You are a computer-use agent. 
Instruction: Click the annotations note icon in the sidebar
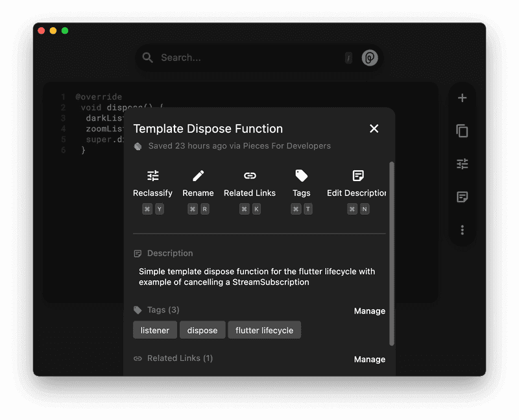(462, 197)
